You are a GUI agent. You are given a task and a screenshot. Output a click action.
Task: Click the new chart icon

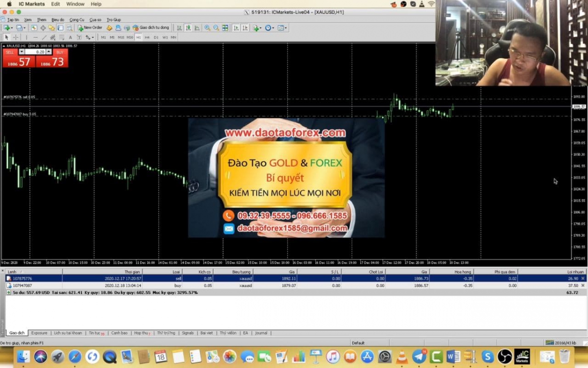[6, 27]
